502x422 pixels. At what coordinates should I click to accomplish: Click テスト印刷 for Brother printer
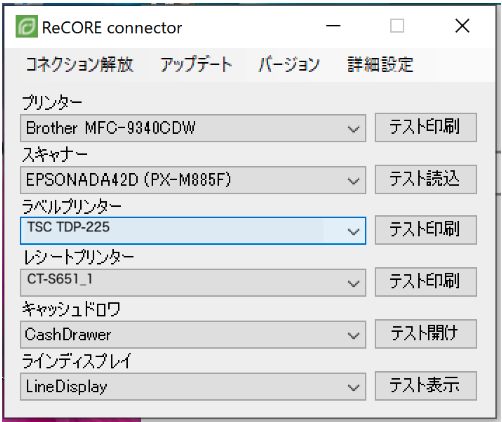tap(426, 127)
